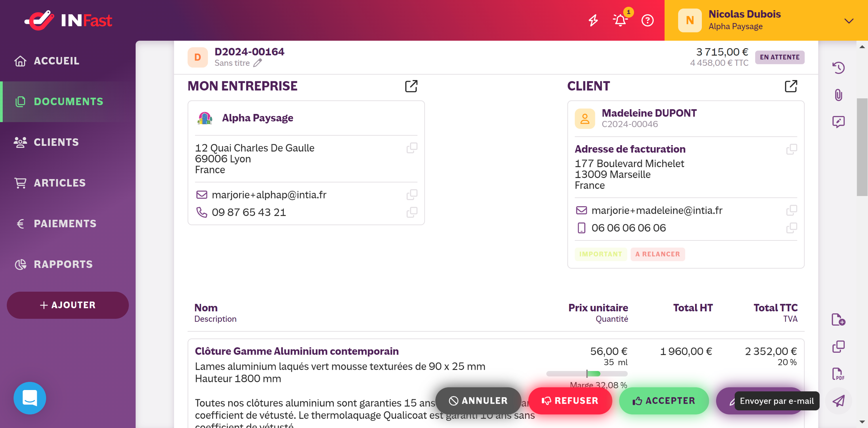Click the send by e-mail paper plane icon

click(839, 401)
